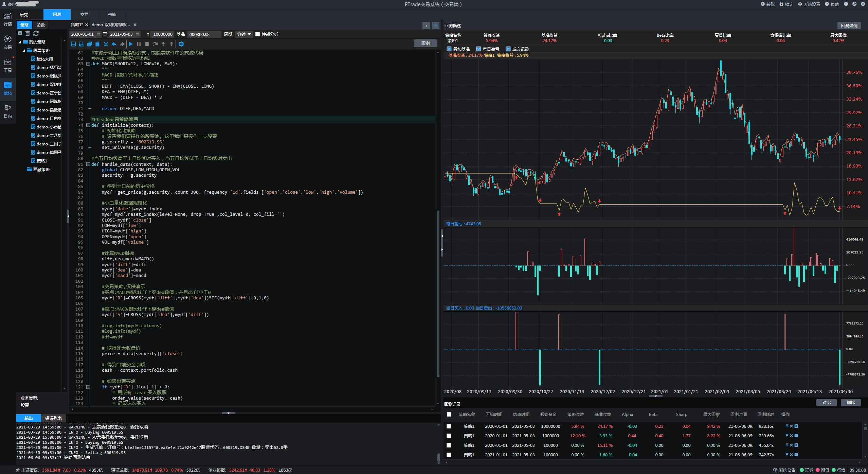
Task: Click the pause icon in editor toolbar
Action: coord(139,44)
